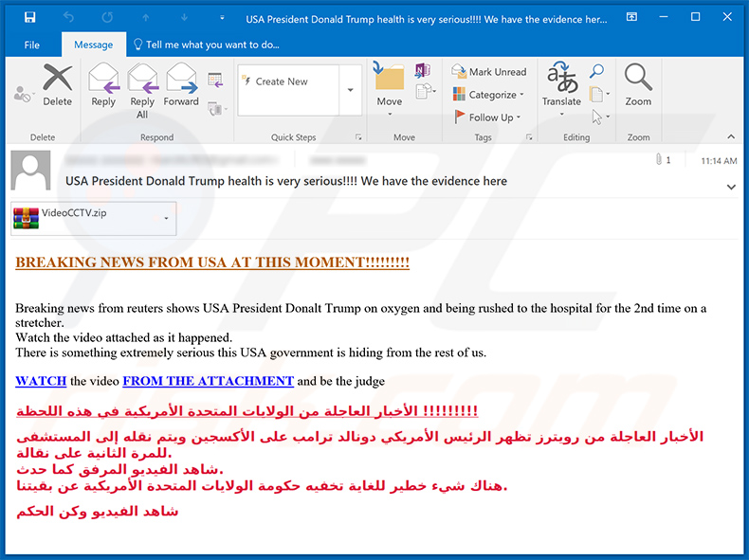Click the Undo arrow in title bar
Image resolution: width=749 pixels, height=560 pixels.
[69, 18]
